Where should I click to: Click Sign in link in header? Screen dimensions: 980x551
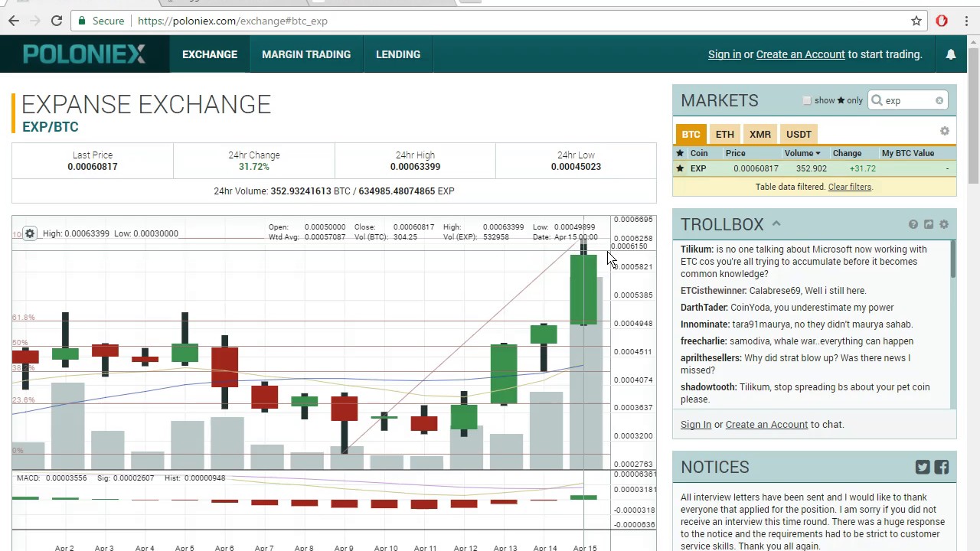click(x=724, y=54)
